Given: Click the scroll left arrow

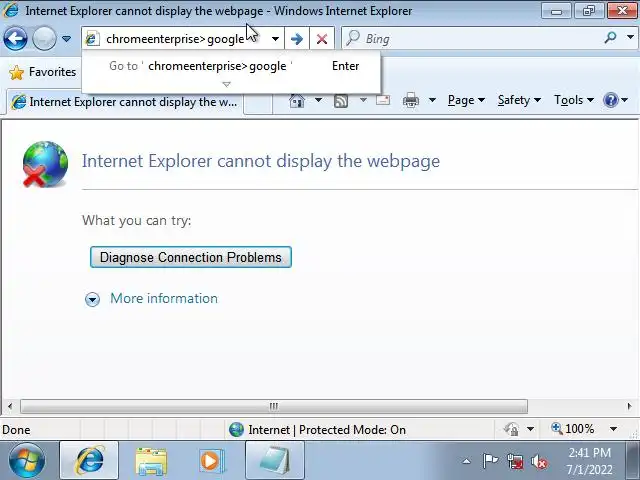Looking at the screenshot, I should coord(10,406).
